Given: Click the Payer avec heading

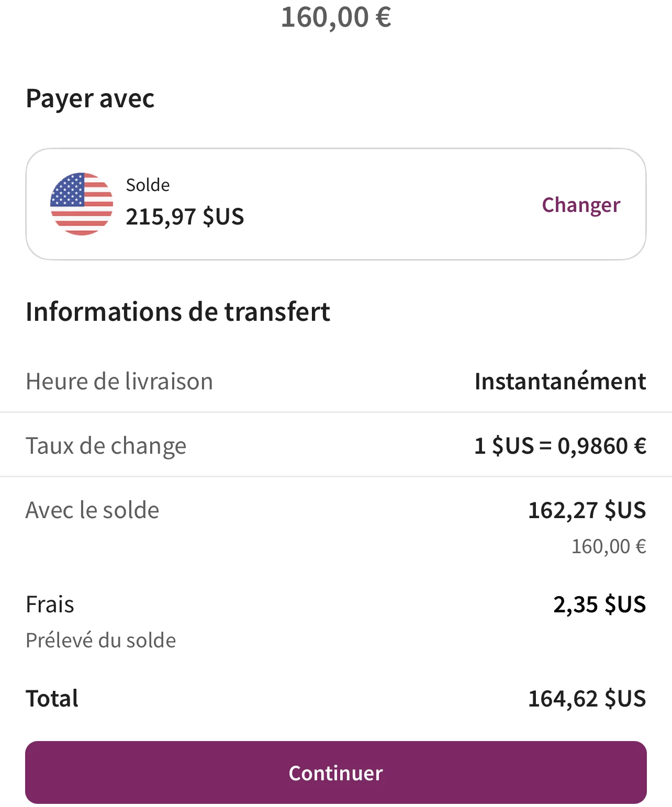Looking at the screenshot, I should pos(90,98).
